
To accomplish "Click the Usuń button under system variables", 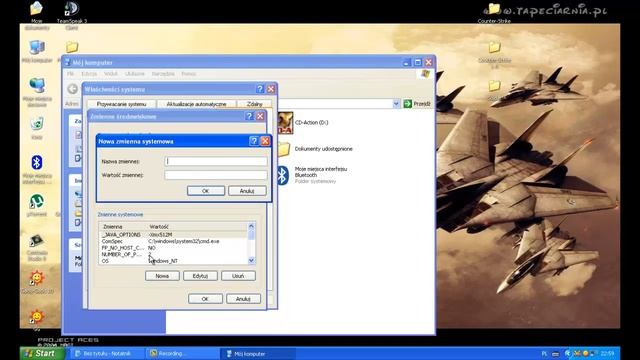I will coord(238,276).
